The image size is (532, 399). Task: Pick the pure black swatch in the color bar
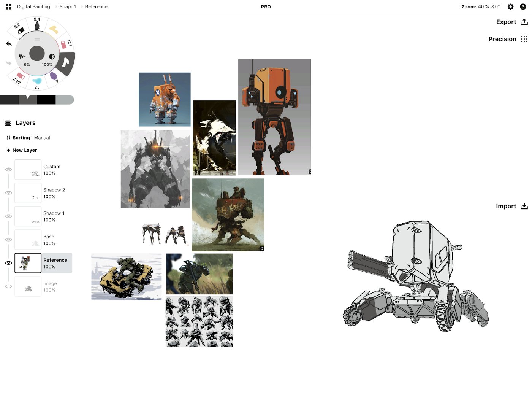tap(46, 100)
